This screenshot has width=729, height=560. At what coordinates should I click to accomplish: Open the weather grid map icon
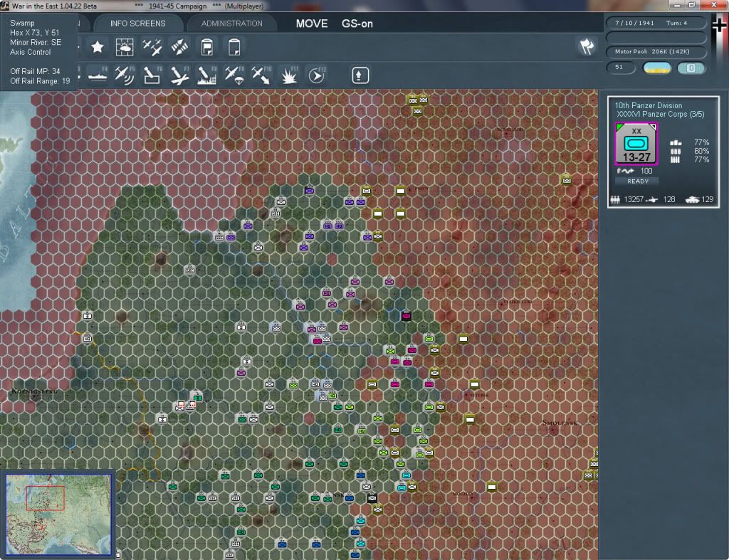(124, 47)
